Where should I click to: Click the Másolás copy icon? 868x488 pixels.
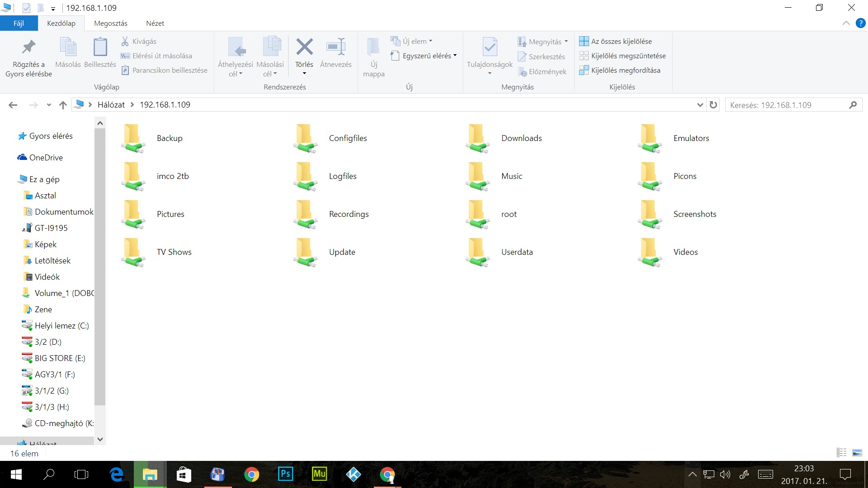(x=68, y=47)
